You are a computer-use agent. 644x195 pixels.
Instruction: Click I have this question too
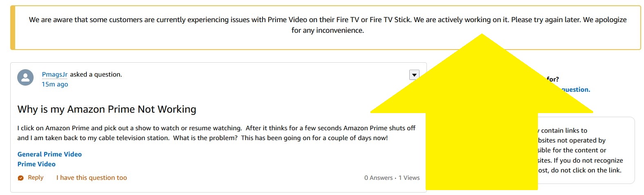click(x=92, y=178)
